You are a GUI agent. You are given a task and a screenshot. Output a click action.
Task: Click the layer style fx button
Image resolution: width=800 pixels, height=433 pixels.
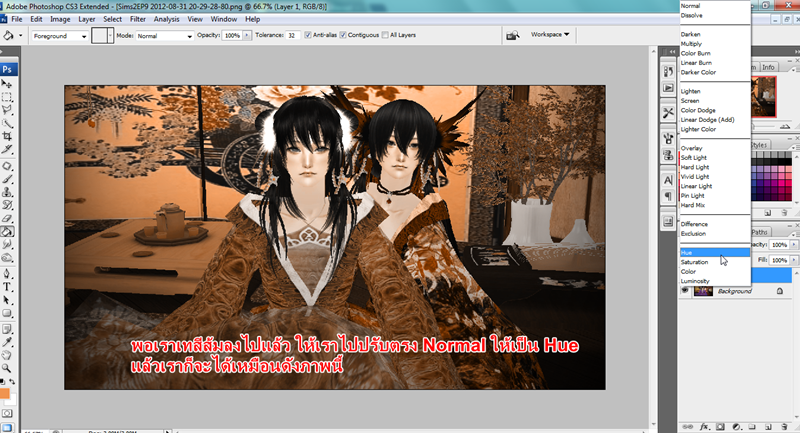tap(704, 427)
